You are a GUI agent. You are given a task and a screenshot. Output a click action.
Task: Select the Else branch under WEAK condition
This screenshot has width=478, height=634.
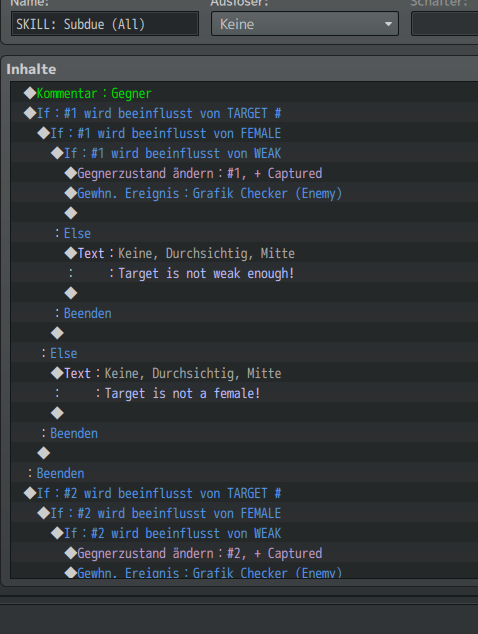(244, 233)
